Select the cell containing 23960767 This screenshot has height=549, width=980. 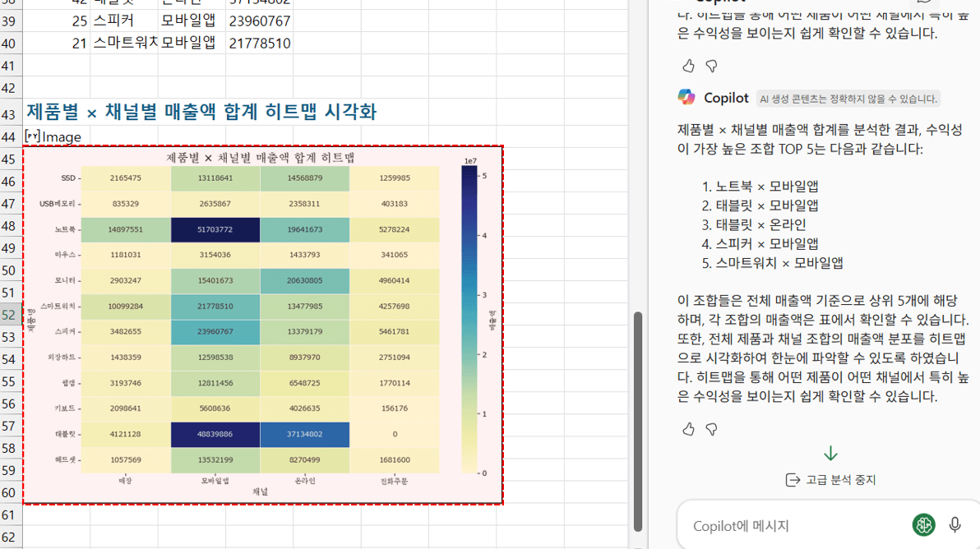(x=259, y=21)
